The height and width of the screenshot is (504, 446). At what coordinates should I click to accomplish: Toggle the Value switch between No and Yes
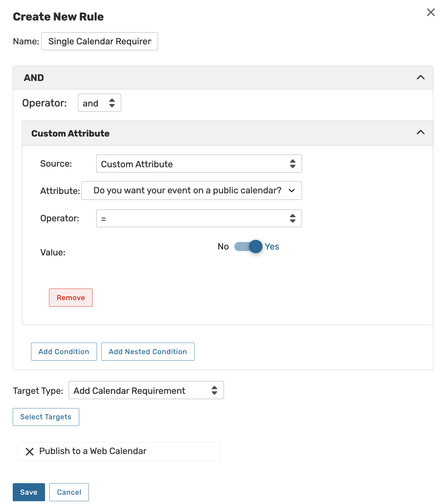(248, 247)
